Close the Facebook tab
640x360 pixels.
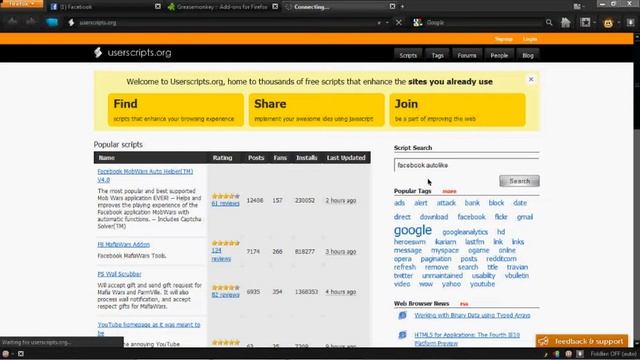pos(158,7)
